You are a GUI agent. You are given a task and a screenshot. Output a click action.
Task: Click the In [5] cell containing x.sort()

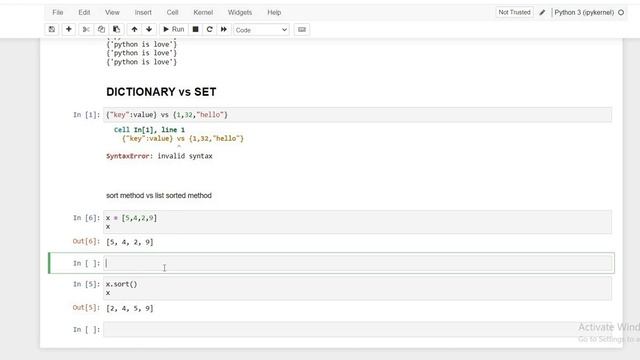point(357,288)
